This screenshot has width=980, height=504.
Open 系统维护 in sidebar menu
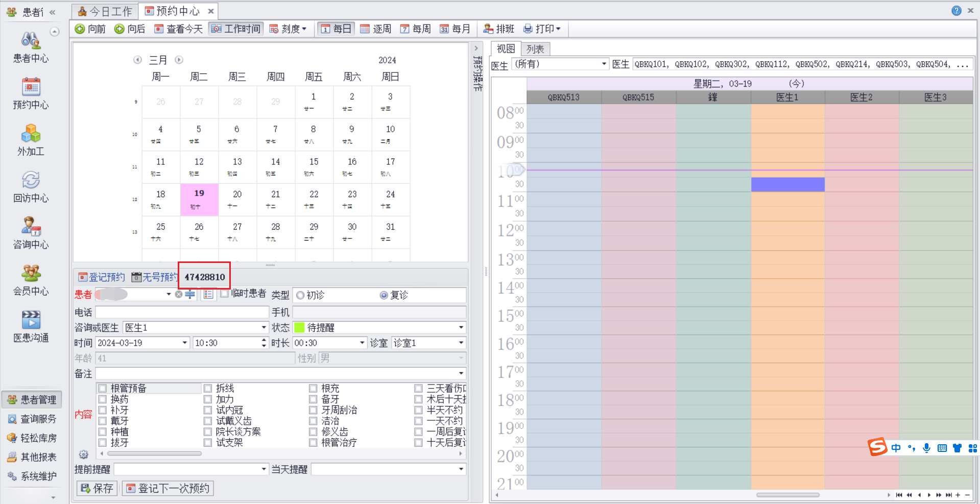32,476
